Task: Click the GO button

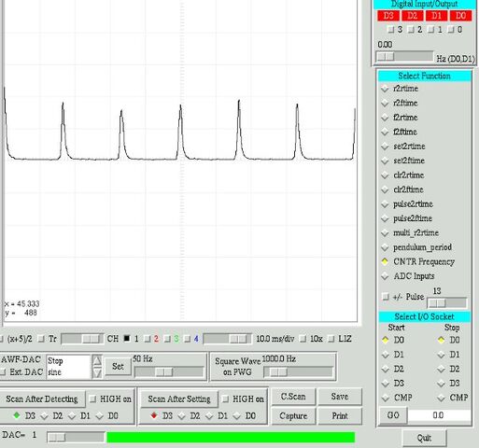Action: tap(393, 415)
